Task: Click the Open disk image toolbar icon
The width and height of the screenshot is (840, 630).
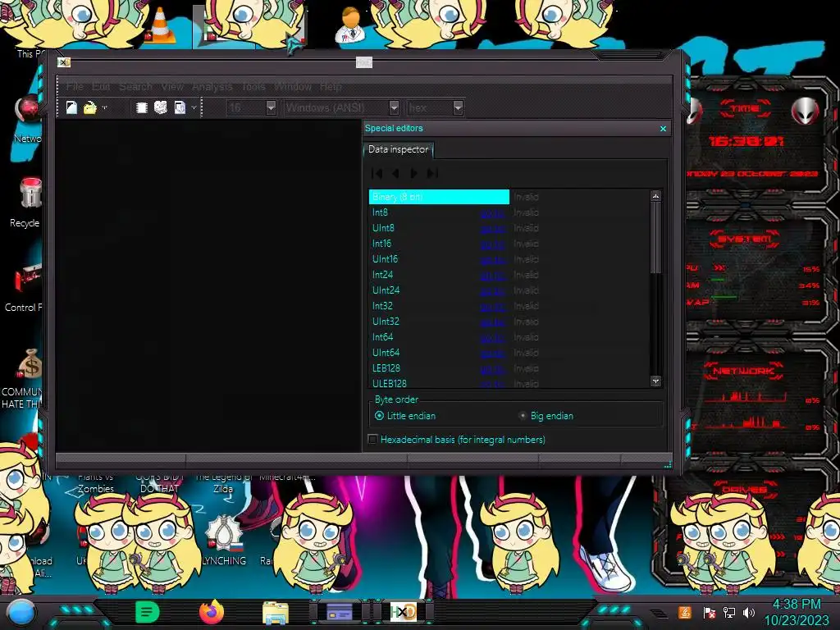Action: click(180, 107)
